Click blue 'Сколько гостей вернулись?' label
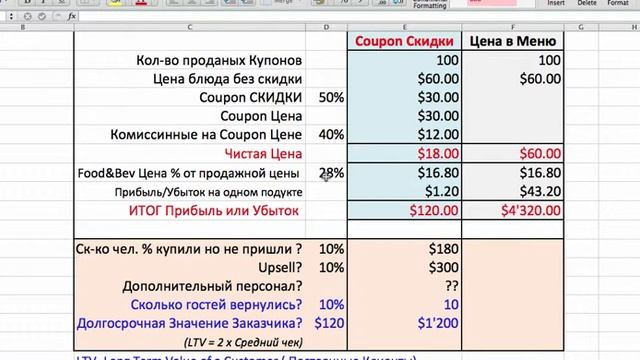Viewport: 640px width, 360px height. [x=216, y=305]
